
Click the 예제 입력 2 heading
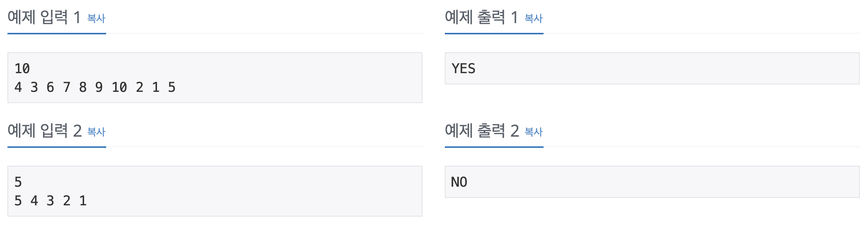44,131
